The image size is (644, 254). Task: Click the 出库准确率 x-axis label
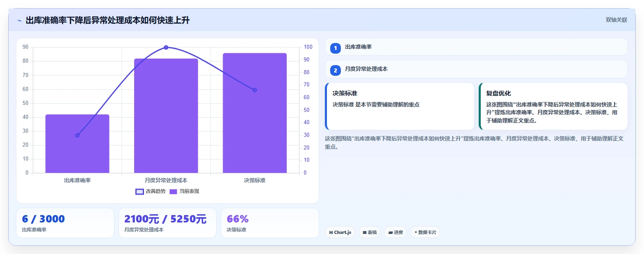point(77,180)
